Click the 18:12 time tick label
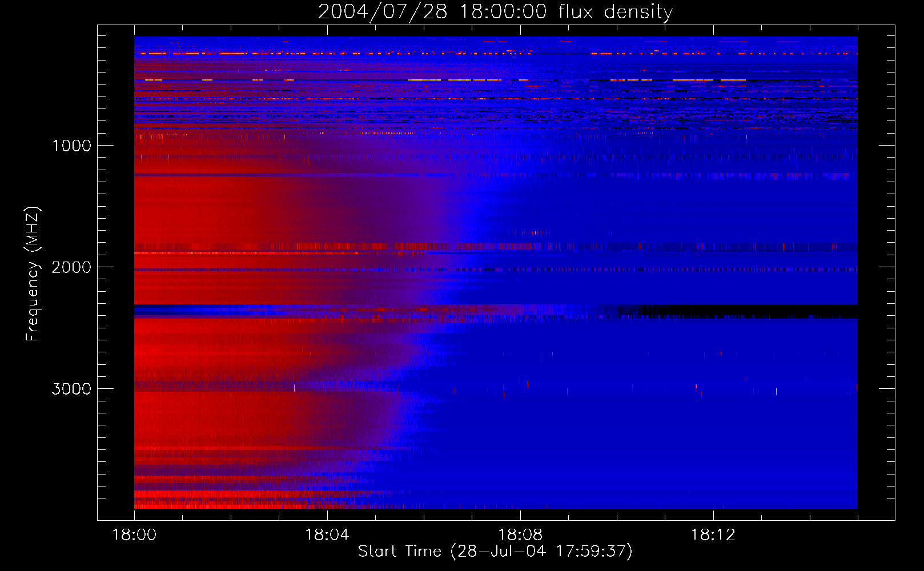This screenshot has height=571, width=924. pyautogui.click(x=713, y=535)
